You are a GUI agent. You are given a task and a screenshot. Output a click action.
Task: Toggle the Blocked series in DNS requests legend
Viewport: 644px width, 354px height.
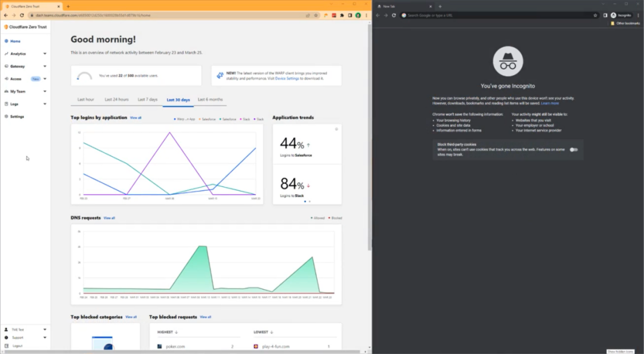click(335, 218)
